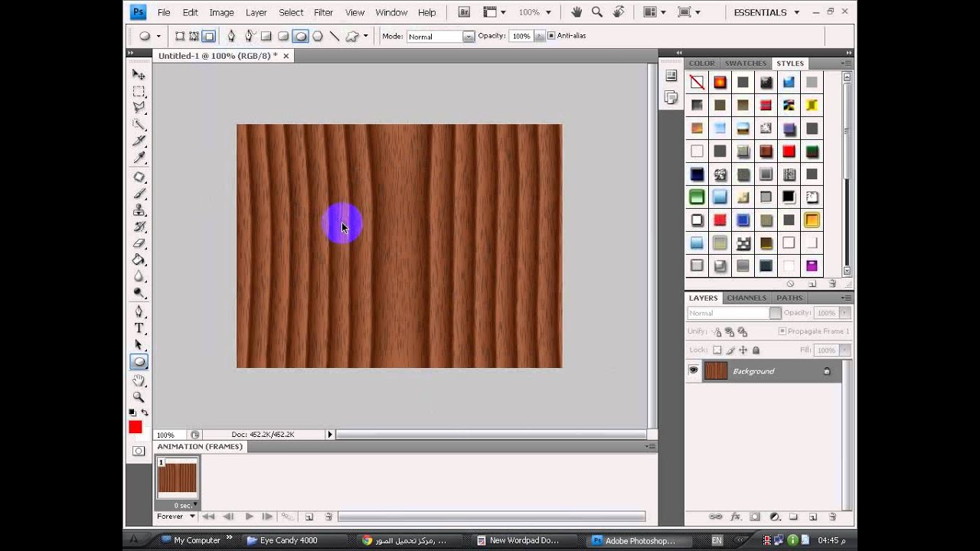Select the Pen tool in toolbox
Image resolution: width=980 pixels, height=551 pixels.
coord(139,311)
